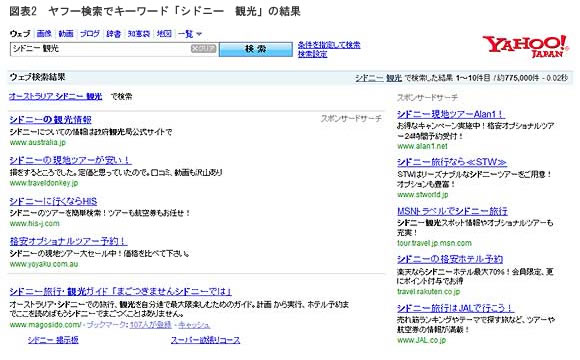Open the キャッシュ cached page link

[194, 325]
